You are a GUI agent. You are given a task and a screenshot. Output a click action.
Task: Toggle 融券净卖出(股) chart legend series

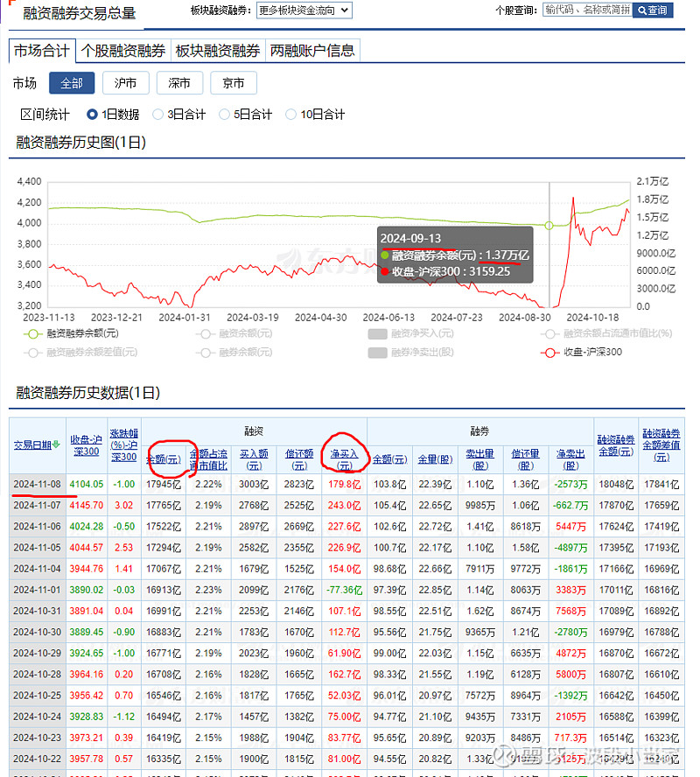(x=410, y=353)
